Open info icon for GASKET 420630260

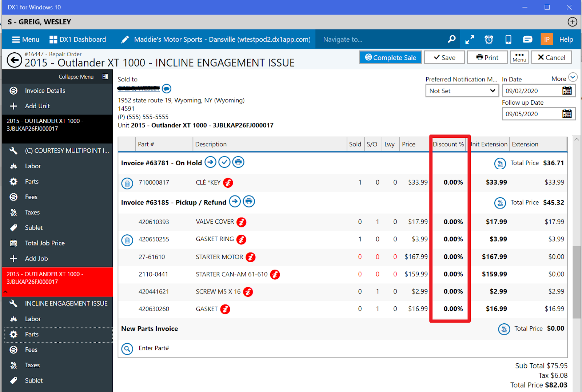click(226, 309)
